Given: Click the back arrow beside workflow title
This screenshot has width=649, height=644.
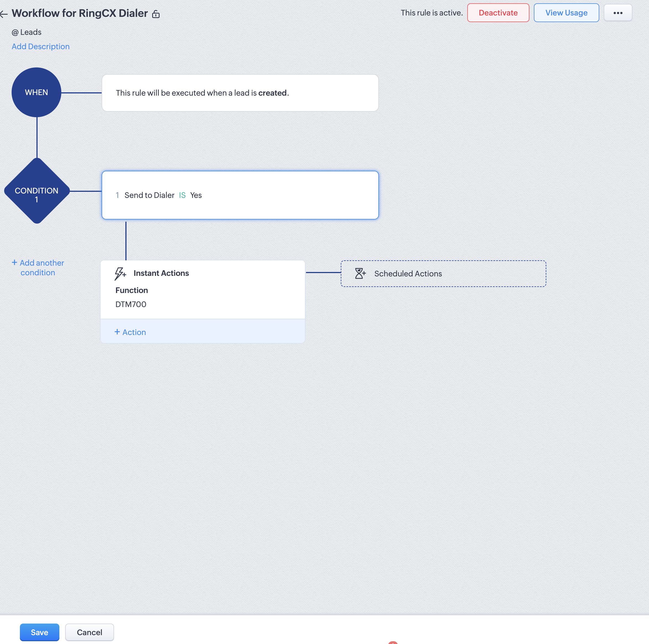Looking at the screenshot, I should [x=4, y=14].
